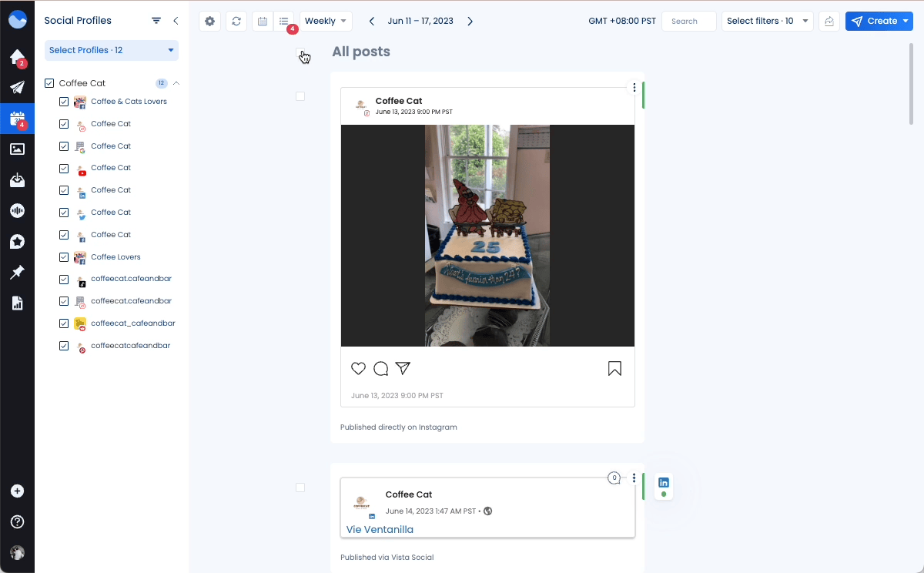Open calendar settings gear icon
The width and height of the screenshot is (924, 573).
(209, 21)
